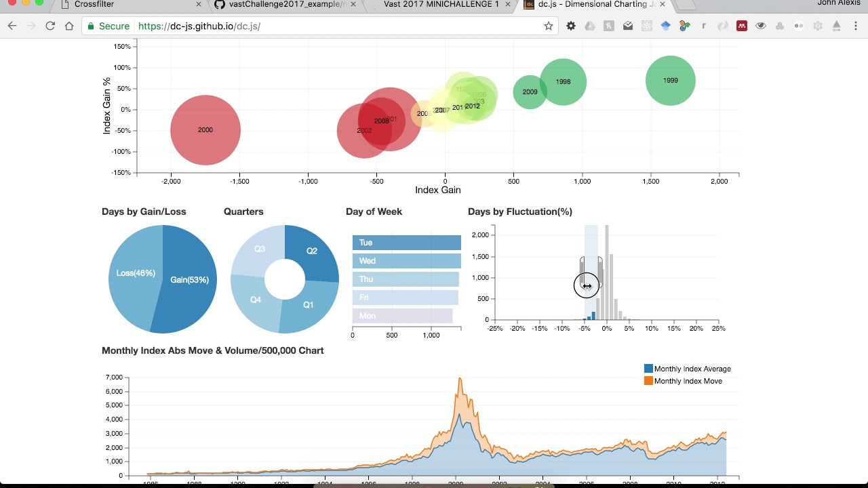This screenshot has width=868, height=488.
Task: Select the Wed bar in Day of Week
Action: [407, 261]
